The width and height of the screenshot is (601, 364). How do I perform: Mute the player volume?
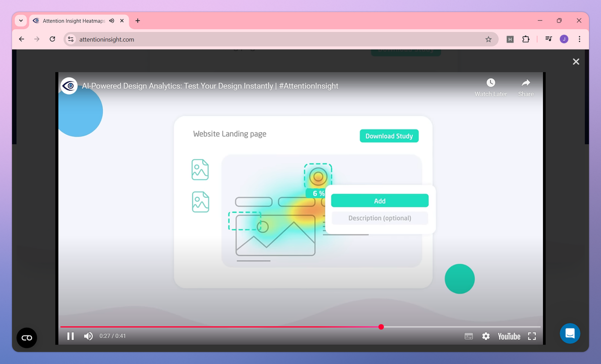88,336
